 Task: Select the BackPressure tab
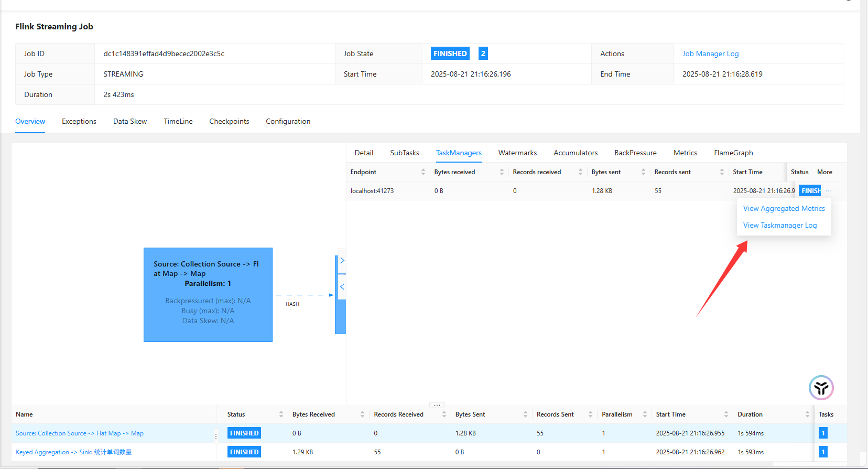click(635, 153)
